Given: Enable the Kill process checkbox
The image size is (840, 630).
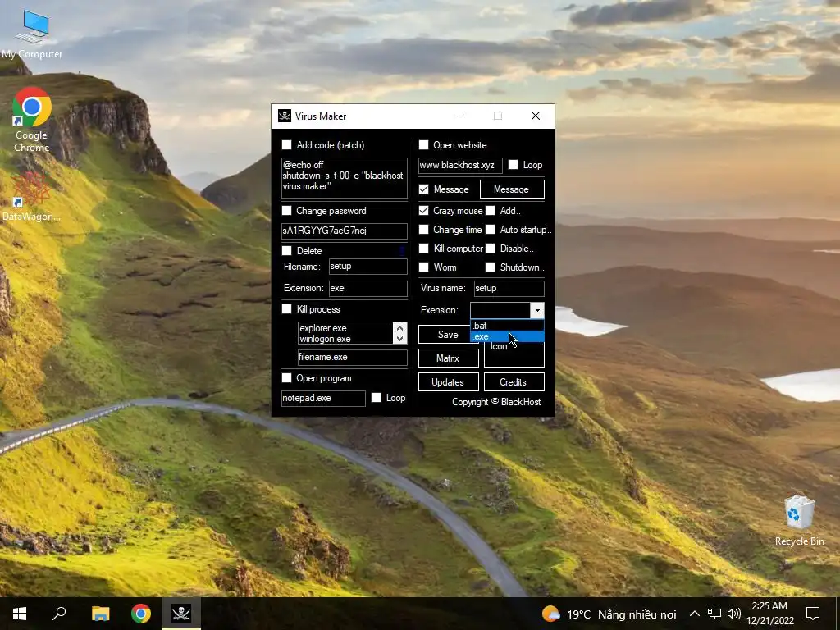Looking at the screenshot, I should pos(286,309).
